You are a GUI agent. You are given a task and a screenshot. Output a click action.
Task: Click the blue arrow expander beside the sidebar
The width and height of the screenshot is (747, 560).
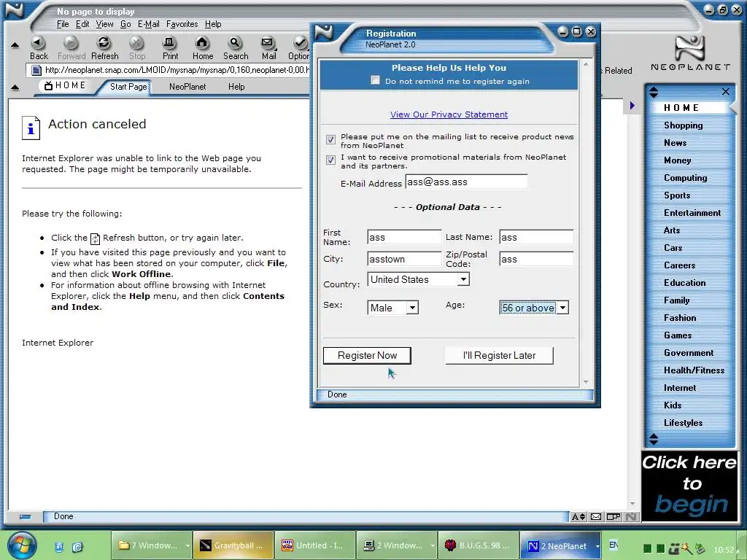pyautogui.click(x=632, y=105)
